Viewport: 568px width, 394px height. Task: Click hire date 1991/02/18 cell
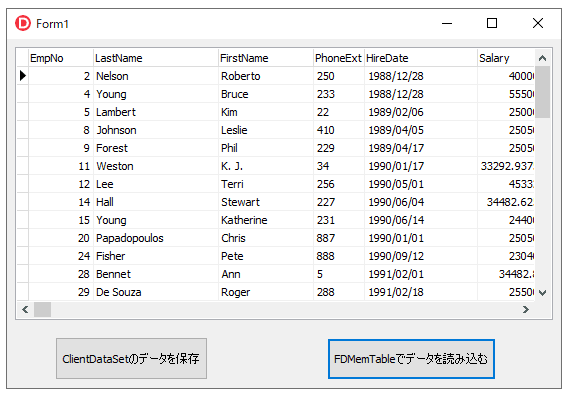coord(421,292)
